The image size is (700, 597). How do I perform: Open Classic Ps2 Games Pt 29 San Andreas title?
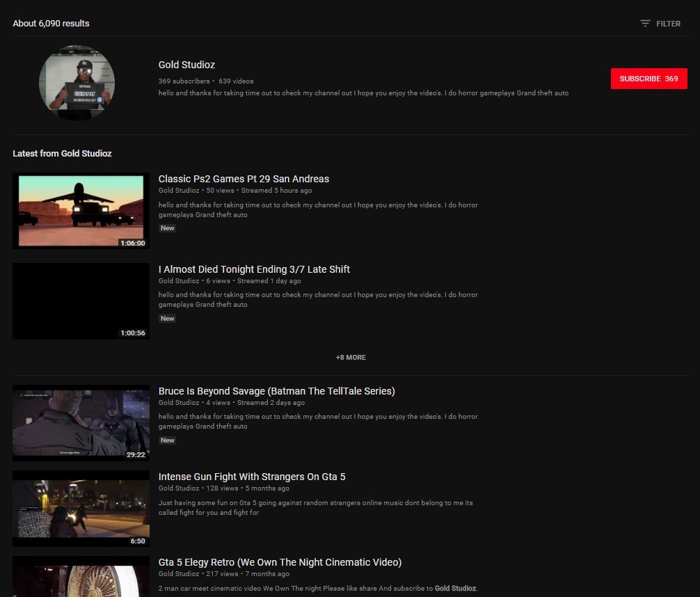point(244,179)
